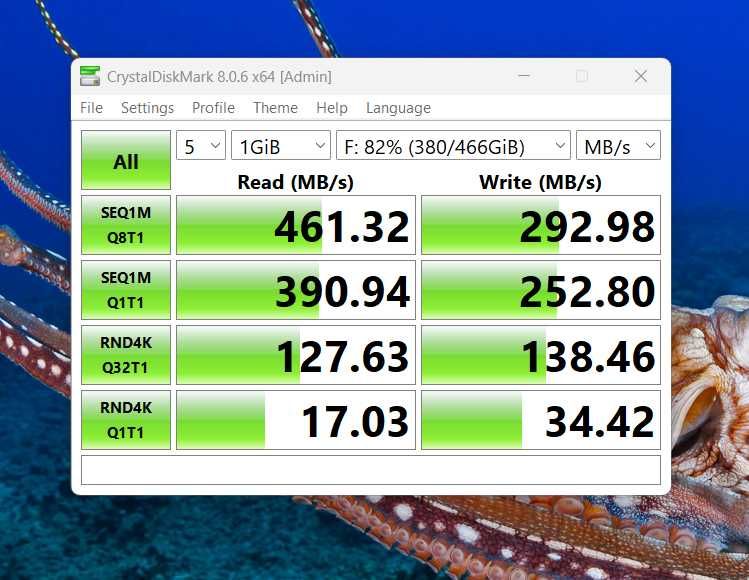The image size is (749, 580).
Task: Open the unit dropdown showing MB/s
Action: 619,145
